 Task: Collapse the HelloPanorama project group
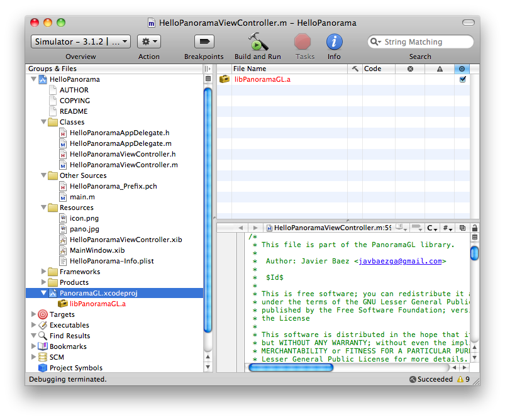pyautogui.click(x=33, y=79)
